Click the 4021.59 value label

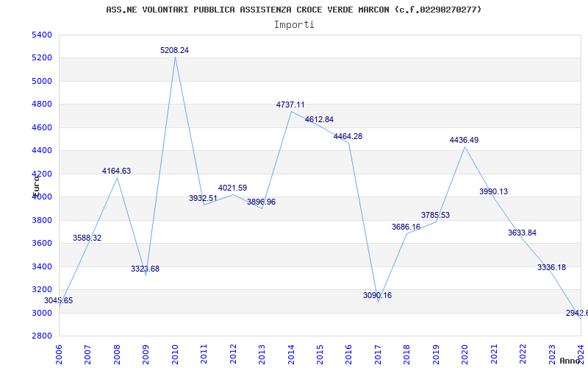(232, 188)
